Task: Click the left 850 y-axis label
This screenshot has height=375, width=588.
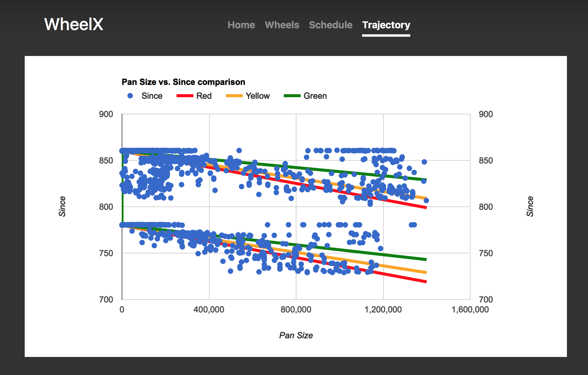Action: (x=106, y=160)
